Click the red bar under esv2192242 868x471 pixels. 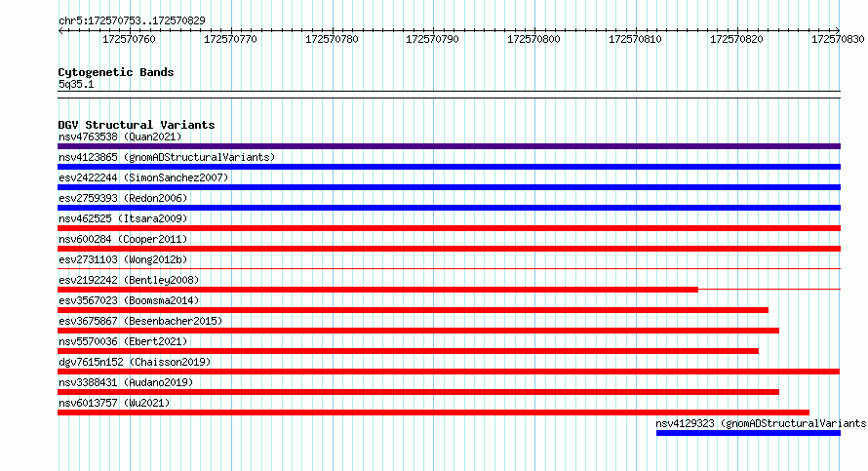click(x=377, y=290)
